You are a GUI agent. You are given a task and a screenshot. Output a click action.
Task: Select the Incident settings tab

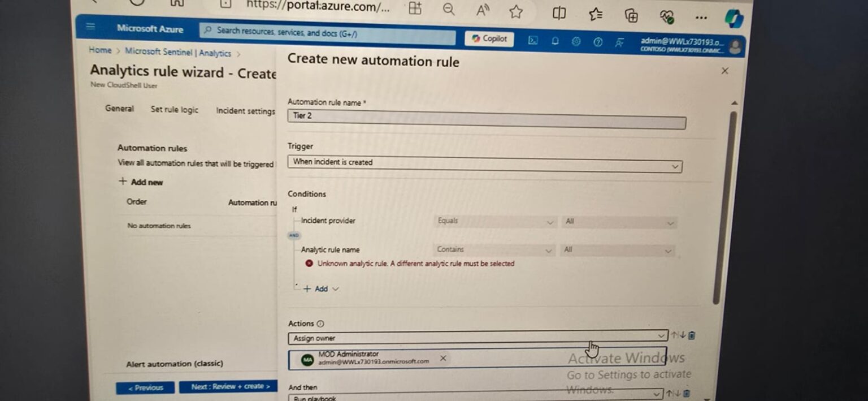pyautogui.click(x=245, y=111)
